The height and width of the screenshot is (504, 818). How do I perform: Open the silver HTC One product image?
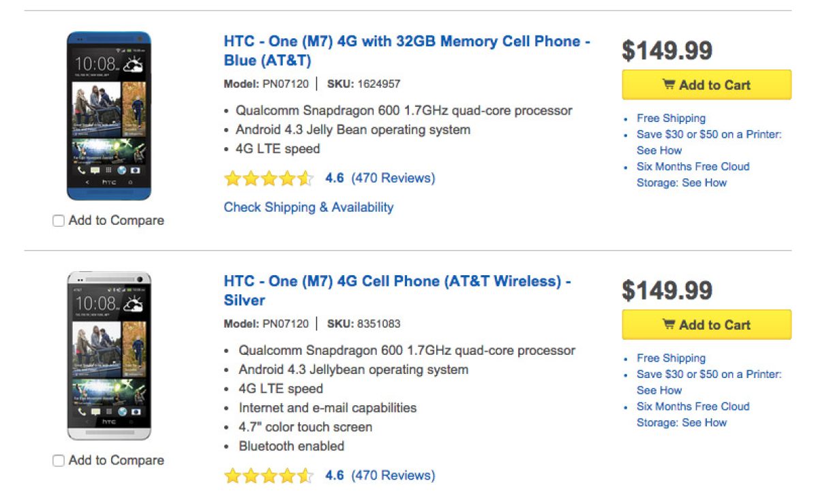click(x=108, y=356)
